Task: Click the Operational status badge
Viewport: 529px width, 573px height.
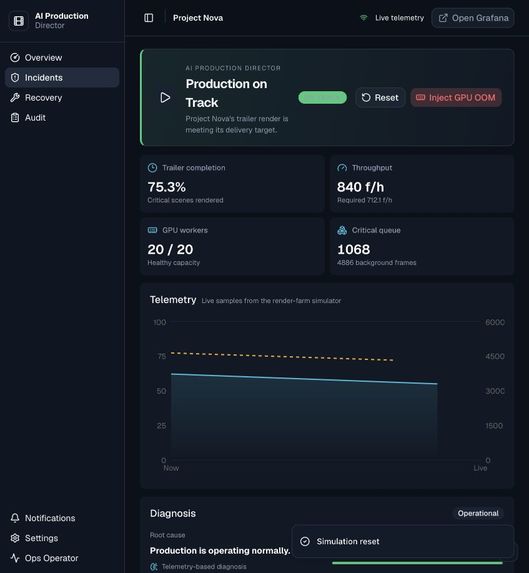Action: 478,513
